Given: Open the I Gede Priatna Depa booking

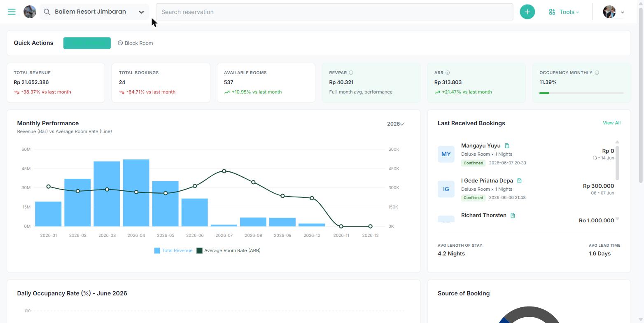Looking at the screenshot, I should [x=526, y=189].
